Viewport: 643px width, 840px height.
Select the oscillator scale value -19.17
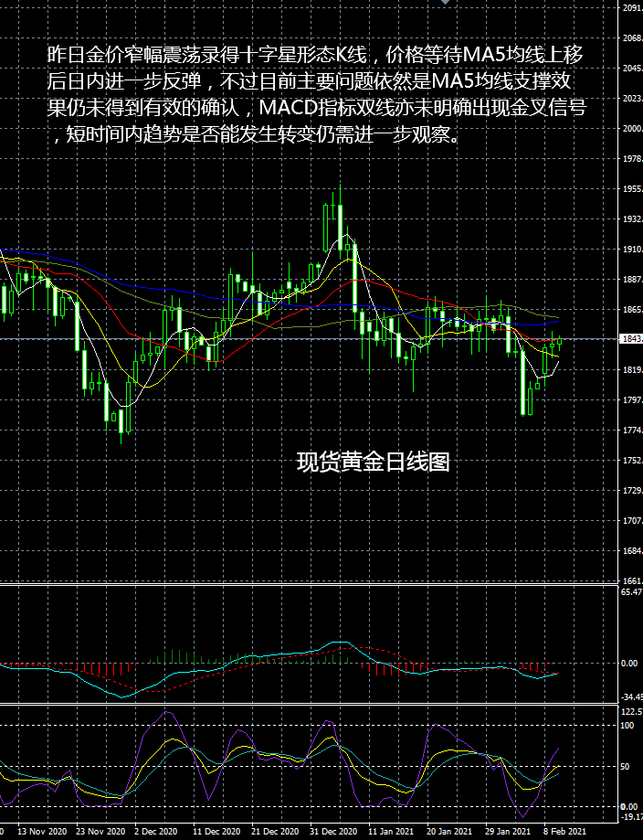tap(632, 817)
